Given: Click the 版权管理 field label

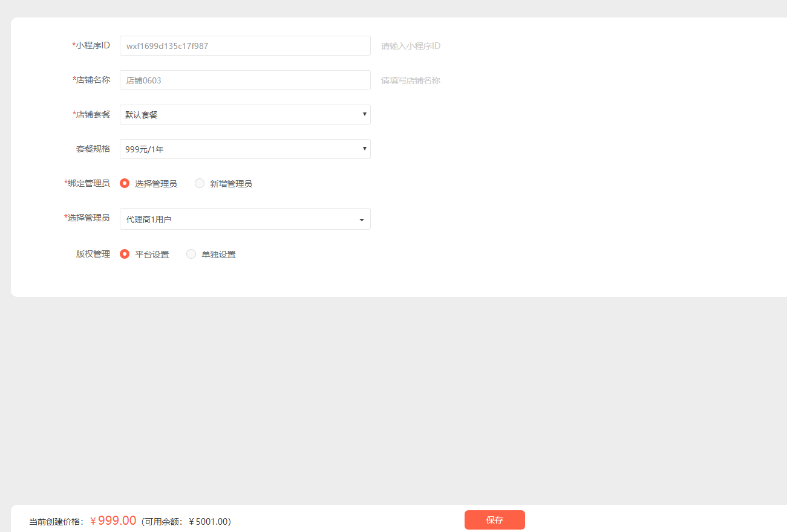Looking at the screenshot, I should [93, 255].
